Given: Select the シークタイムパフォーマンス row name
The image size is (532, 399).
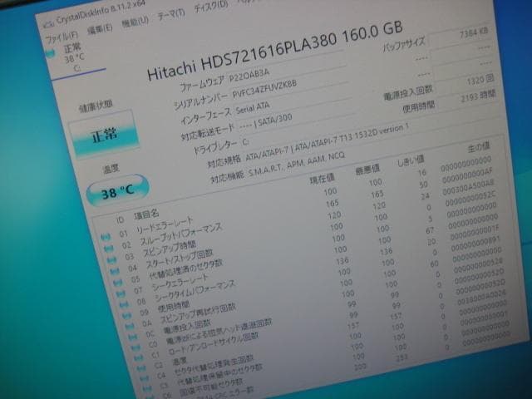Looking at the screenshot, I should [x=195, y=291].
